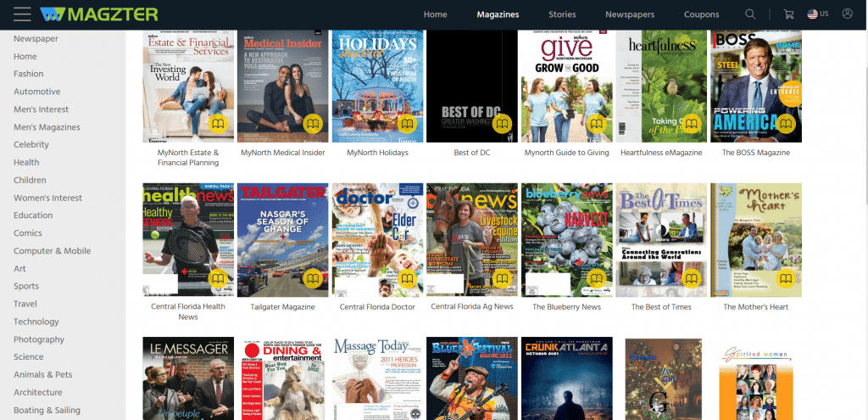Choose the Travel category
Viewport: 868px width, 420px height.
[25, 304]
